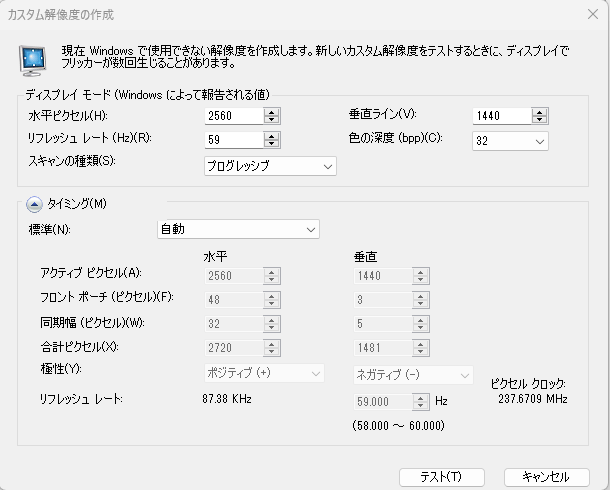Open horizontal polarity (ポジティブ) dropdown
Screen dimensions: 610x490
click(x=264, y=373)
